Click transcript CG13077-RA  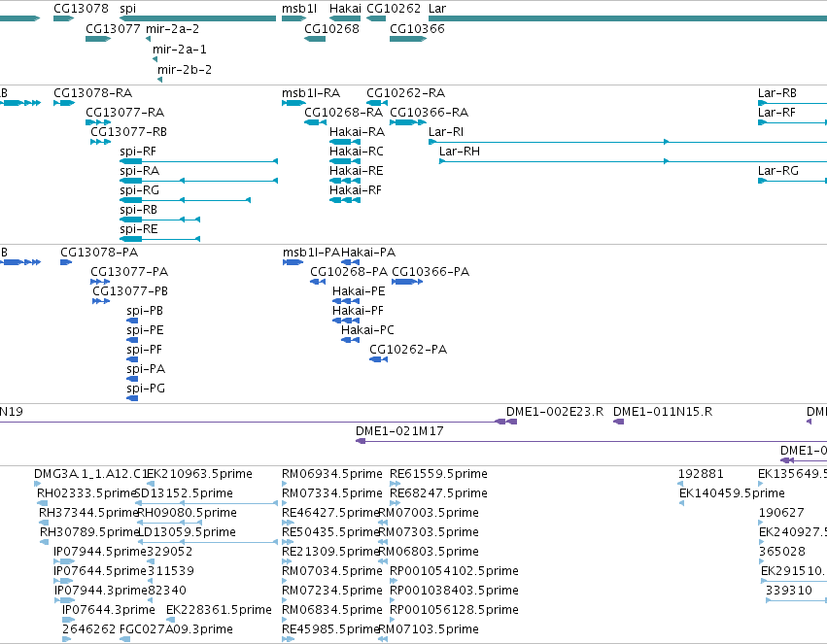[125, 113]
